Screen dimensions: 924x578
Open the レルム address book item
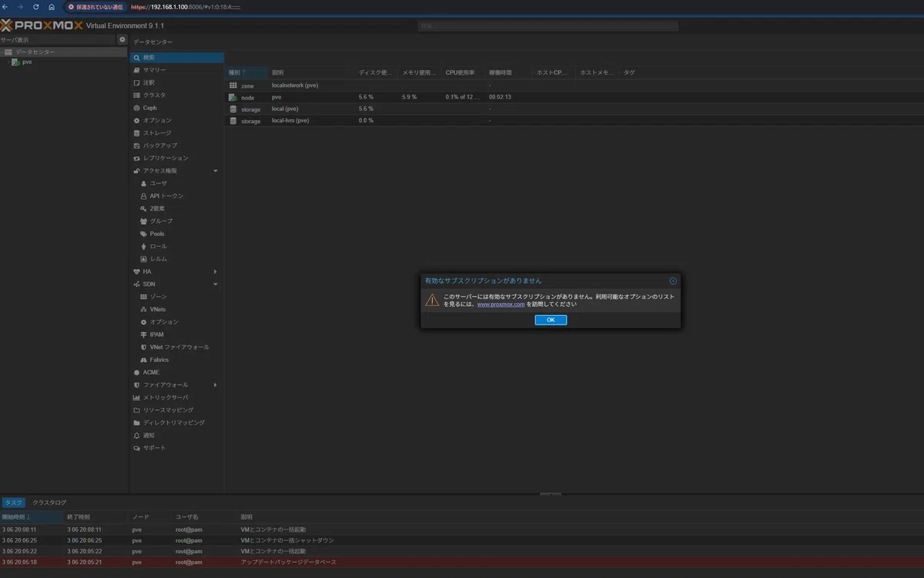[177, 259]
